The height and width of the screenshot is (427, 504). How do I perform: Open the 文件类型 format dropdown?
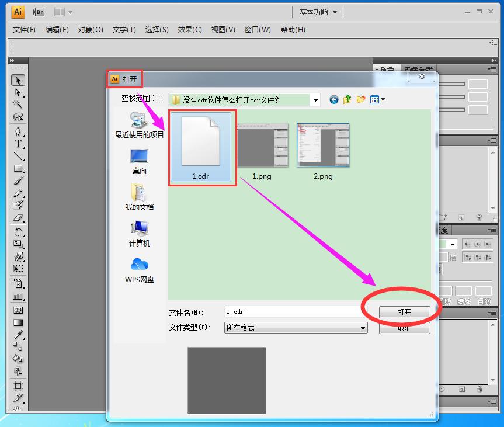pyautogui.click(x=362, y=328)
